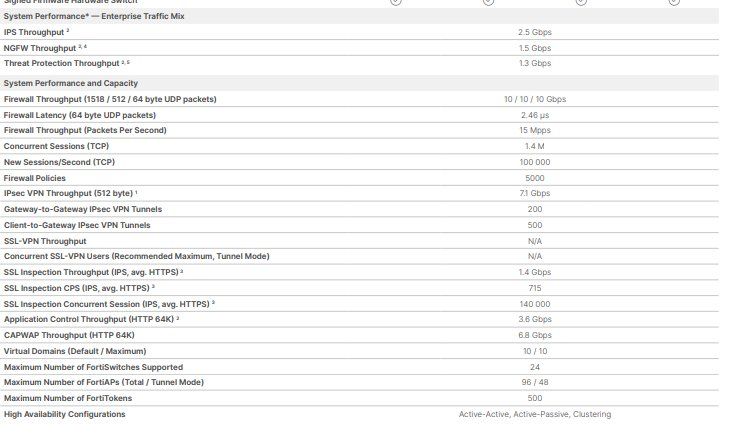
Task: Select Active-Active, Active-Passive, Clustering value
Action: pyautogui.click(x=535, y=414)
